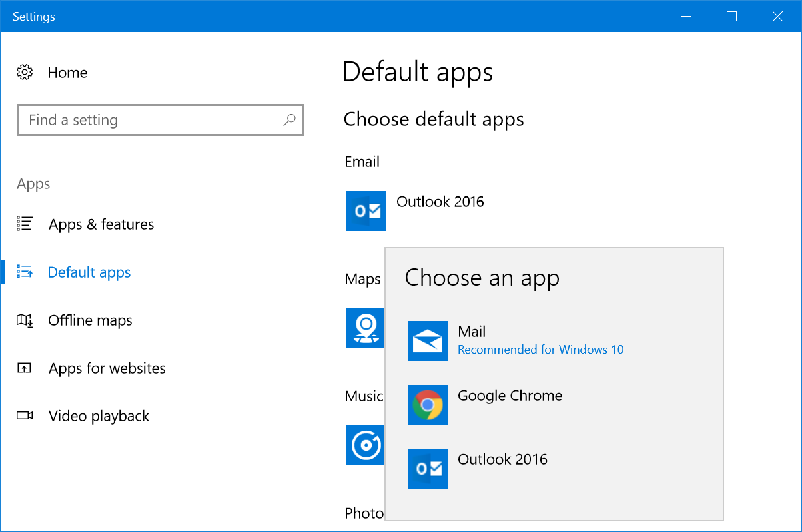
Task: Click the Google Chrome logo icon
Action: 427,405
